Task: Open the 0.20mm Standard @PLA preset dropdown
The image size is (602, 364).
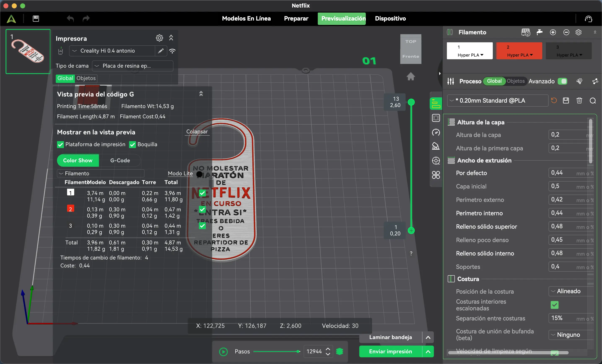Action: pos(497,101)
